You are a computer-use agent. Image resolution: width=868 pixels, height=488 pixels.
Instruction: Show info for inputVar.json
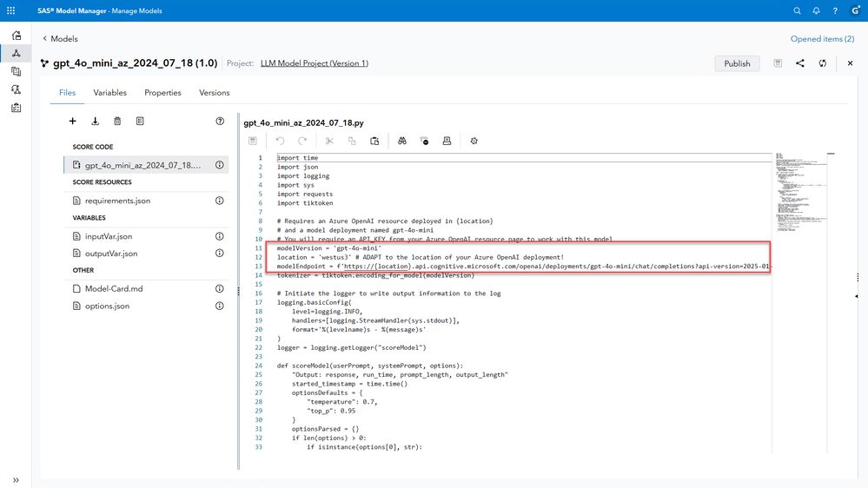point(220,236)
